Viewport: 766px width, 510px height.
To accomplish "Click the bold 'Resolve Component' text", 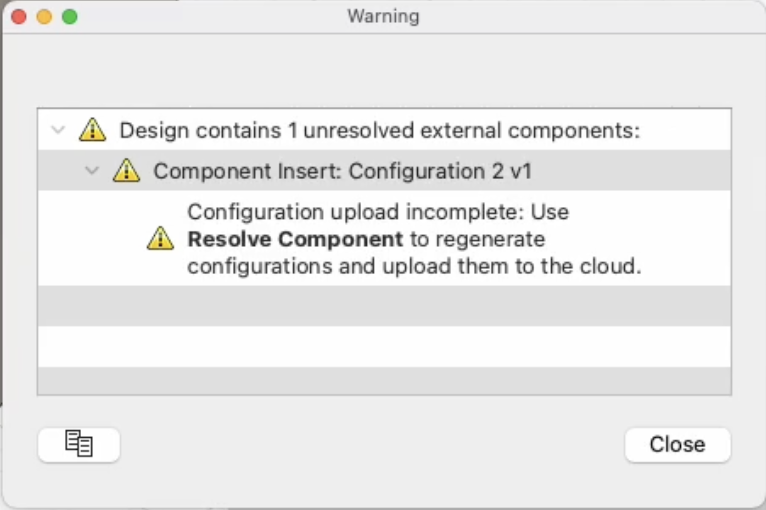I will click(295, 239).
